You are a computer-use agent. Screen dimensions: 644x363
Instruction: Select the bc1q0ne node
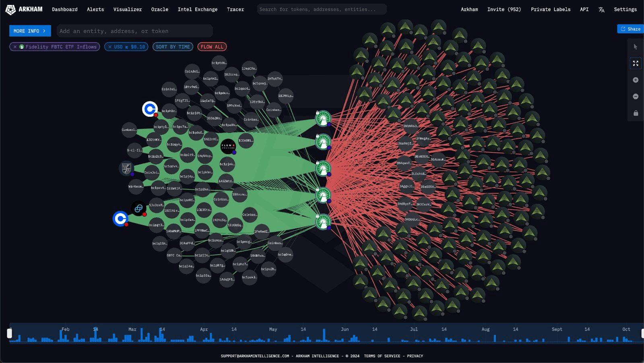coord(285,255)
